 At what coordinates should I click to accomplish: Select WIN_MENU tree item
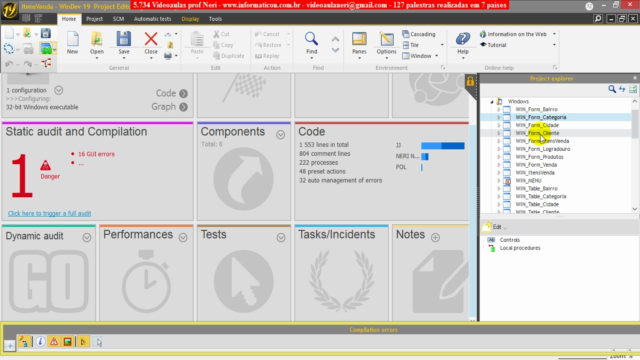[528, 180]
